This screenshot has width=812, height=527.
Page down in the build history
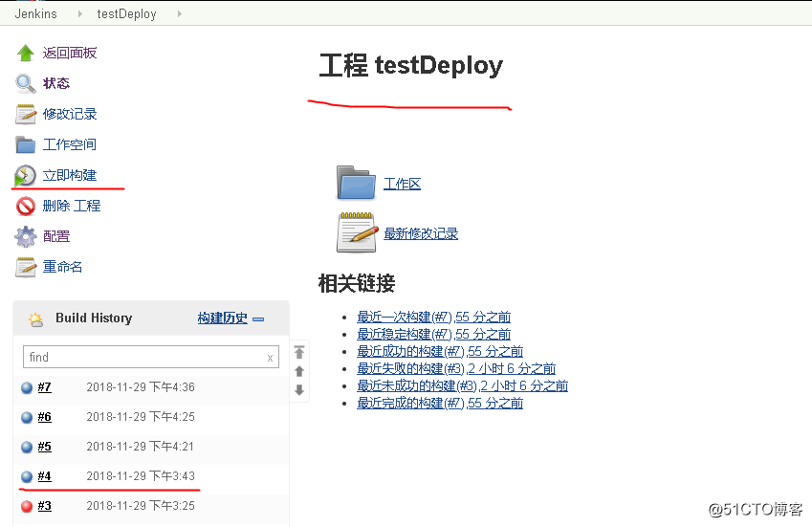pyautogui.click(x=299, y=390)
